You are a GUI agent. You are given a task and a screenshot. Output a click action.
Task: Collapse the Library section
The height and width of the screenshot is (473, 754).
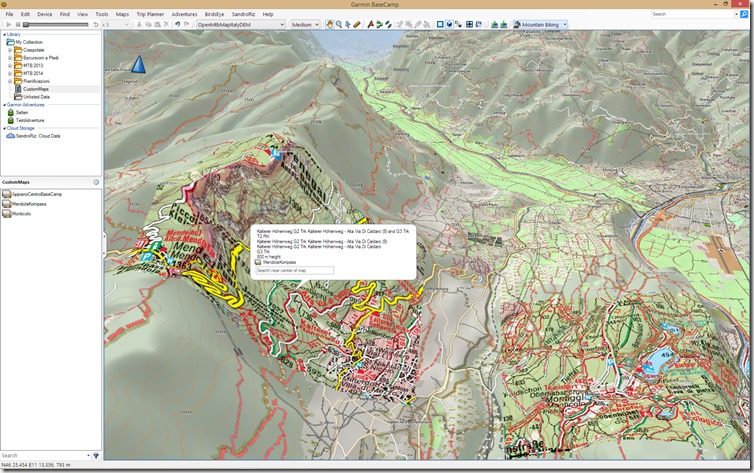[x=4, y=35]
